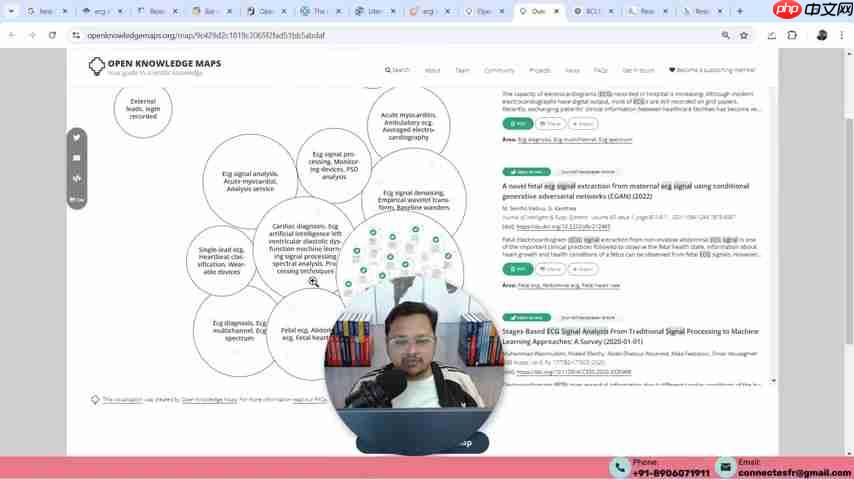Click the 'Open Knowledge Maps' footer link
Screen dimensions: 854x480
209,400
